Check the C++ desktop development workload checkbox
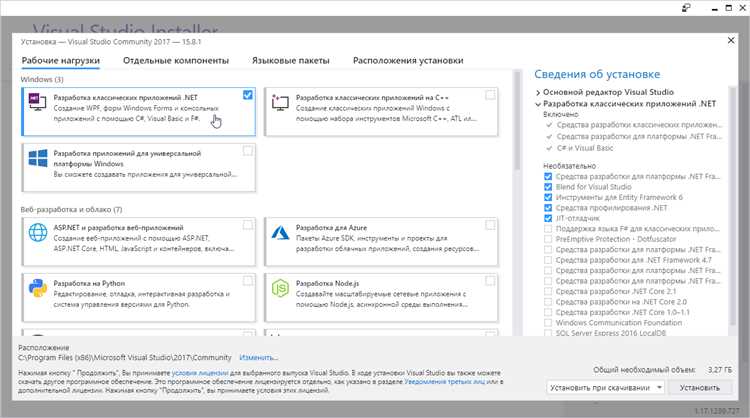 coord(490,95)
